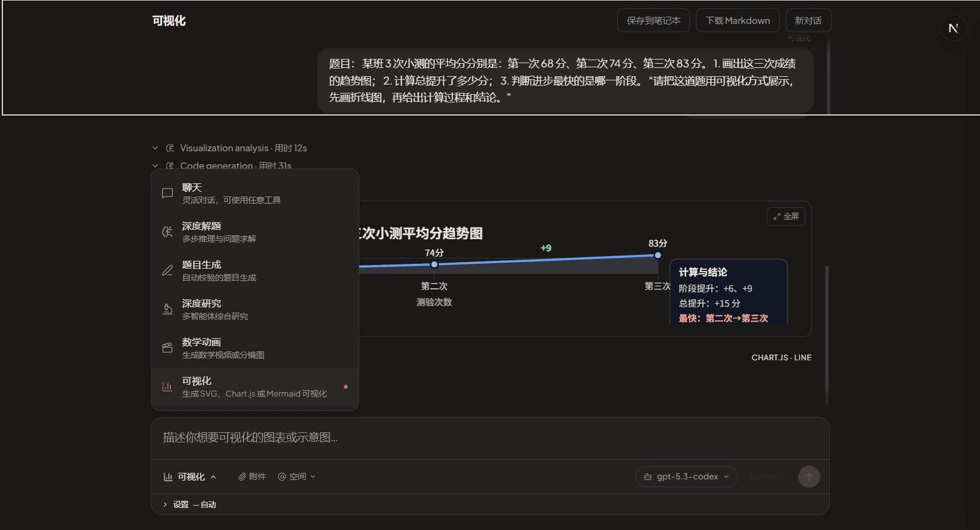Click the chat bubble icon for 聊天
Screen dimensions: 980x530
point(167,193)
